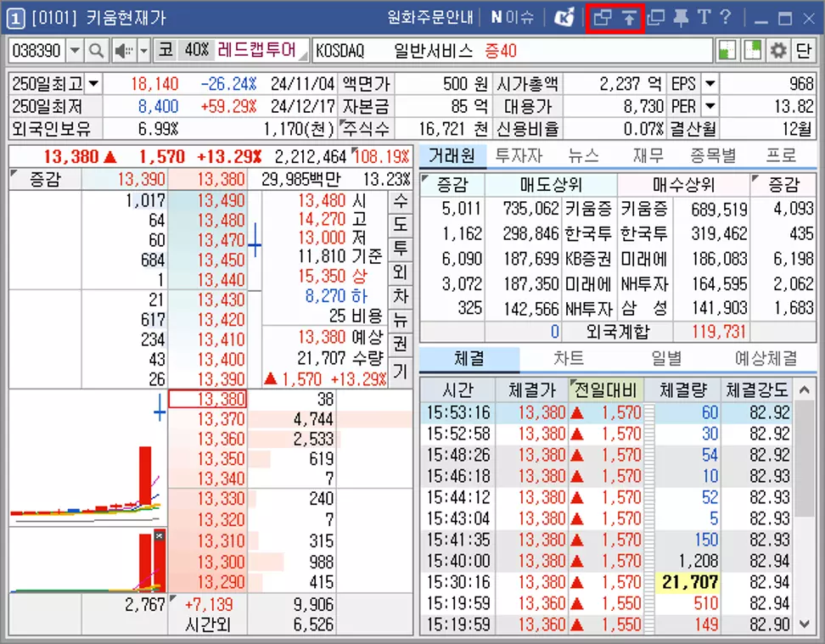
Task: Click bid price 13,370 row
Action: (x=208, y=419)
